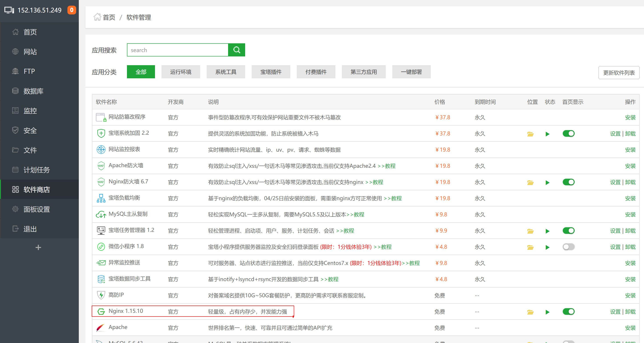Click the shield icon of 宝塔系统加固
This screenshot has width=644, height=343.
(101, 133)
